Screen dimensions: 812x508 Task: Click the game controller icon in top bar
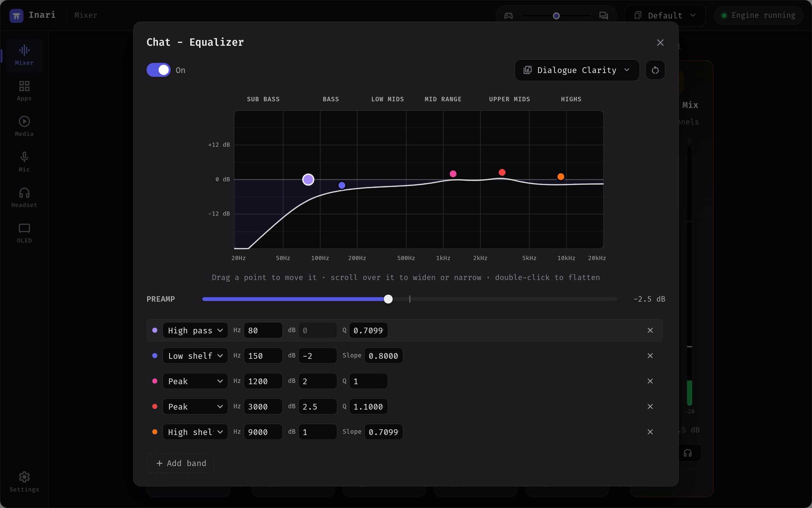pos(508,16)
